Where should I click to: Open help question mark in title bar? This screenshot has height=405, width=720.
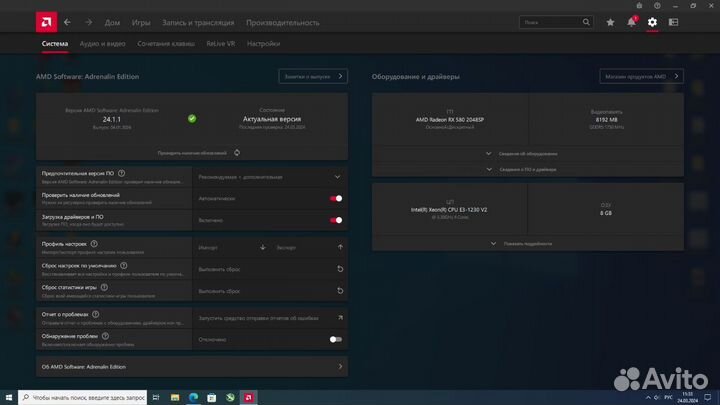(x=657, y=6)
